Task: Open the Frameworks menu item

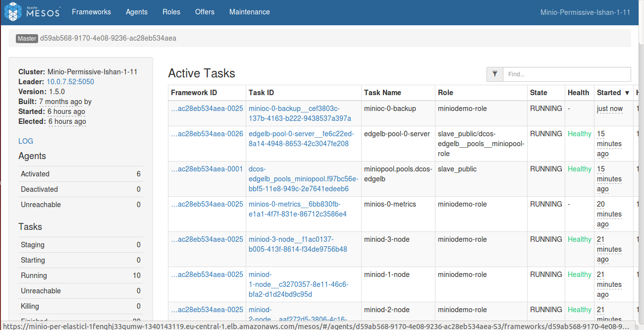Action: [x=91, y=12]
